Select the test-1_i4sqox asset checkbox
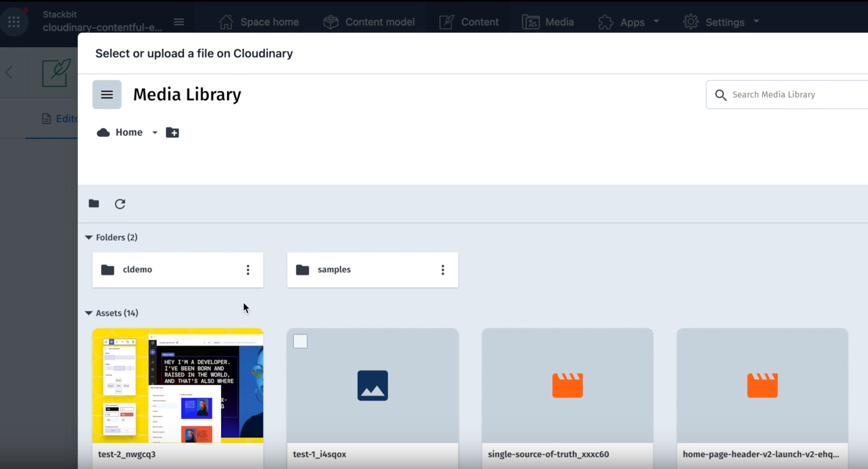The image size is (868, 469). click(300, 341)
